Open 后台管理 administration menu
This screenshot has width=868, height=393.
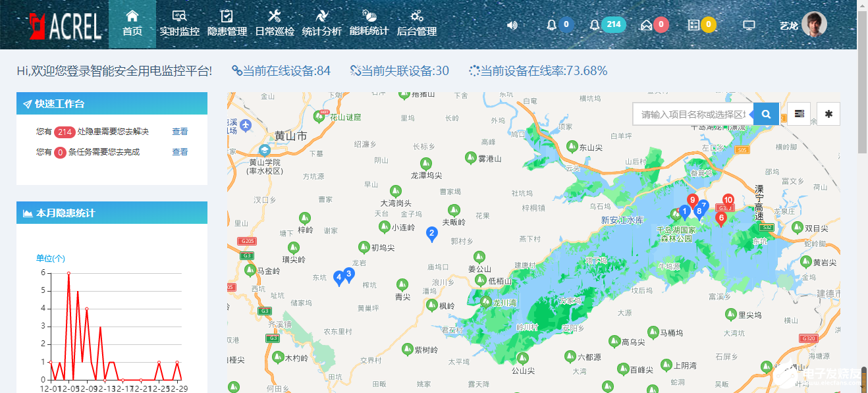coord(417,24)
